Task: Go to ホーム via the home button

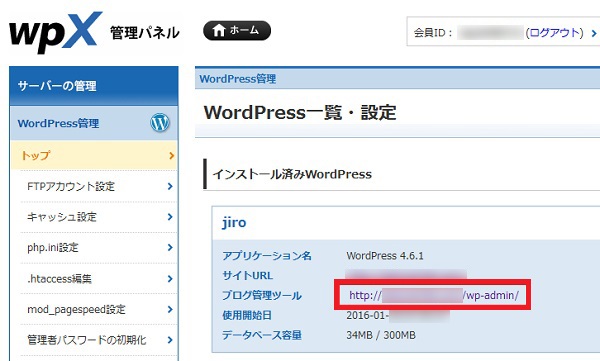Action: coord(237,31)
